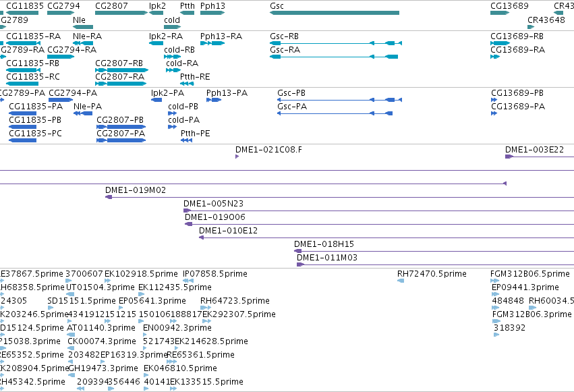Screen dimensions: 574x392
Task: Click the CG2794-PA protein label
Action: tap(73, 93)
